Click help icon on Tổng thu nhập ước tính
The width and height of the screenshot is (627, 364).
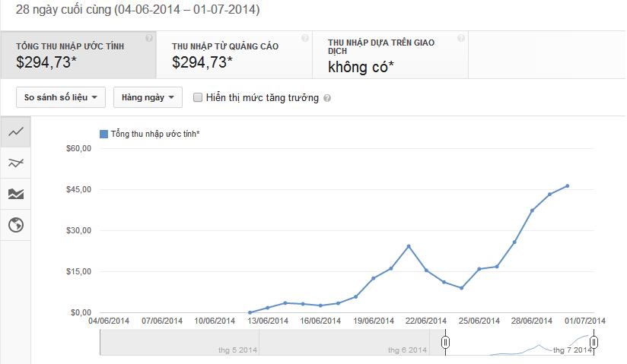coord(148,38)
